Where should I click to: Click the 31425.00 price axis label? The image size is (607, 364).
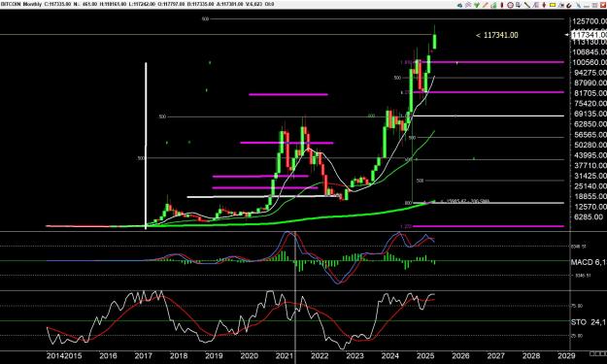[590, 176]
